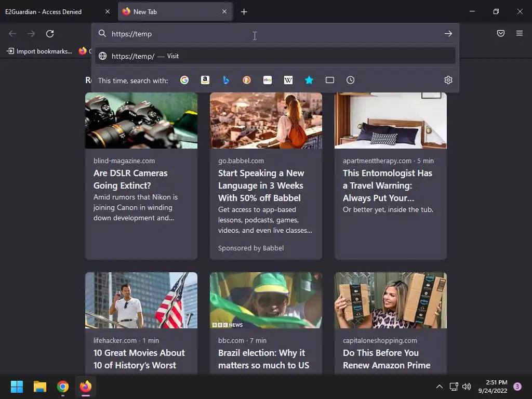Open 10 Great Movies About History's Worst
The width and height of the screenshot is (532, 399).
point(139,359)
